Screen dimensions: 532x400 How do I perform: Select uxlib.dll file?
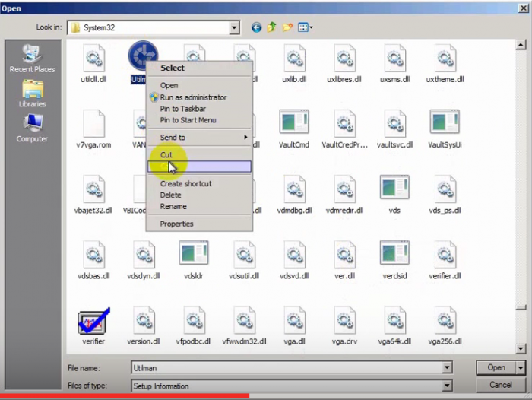click(294, 64)
